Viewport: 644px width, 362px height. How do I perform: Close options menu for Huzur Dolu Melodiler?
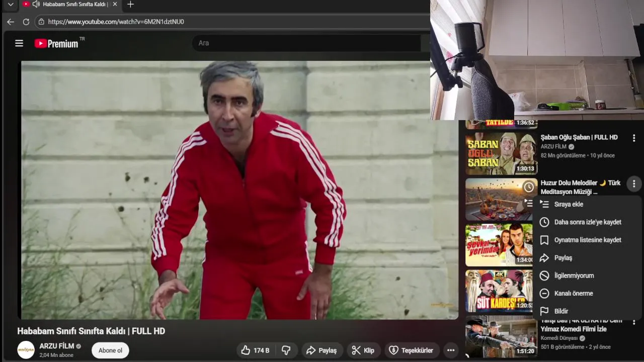[634, 184]
